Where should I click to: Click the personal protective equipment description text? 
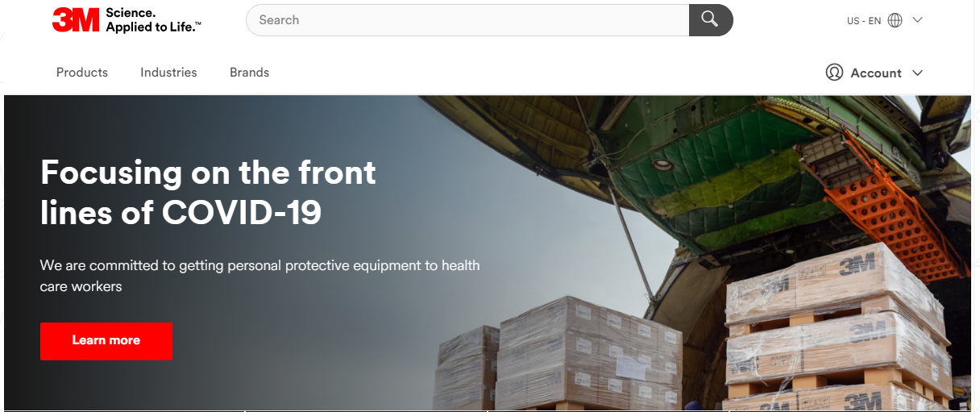pyautogui.click(x=260, y=276)
